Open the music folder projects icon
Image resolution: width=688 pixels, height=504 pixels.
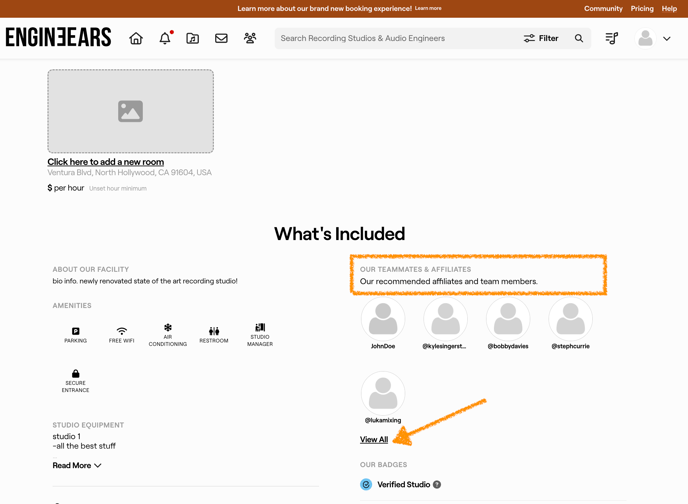(193, 39)
